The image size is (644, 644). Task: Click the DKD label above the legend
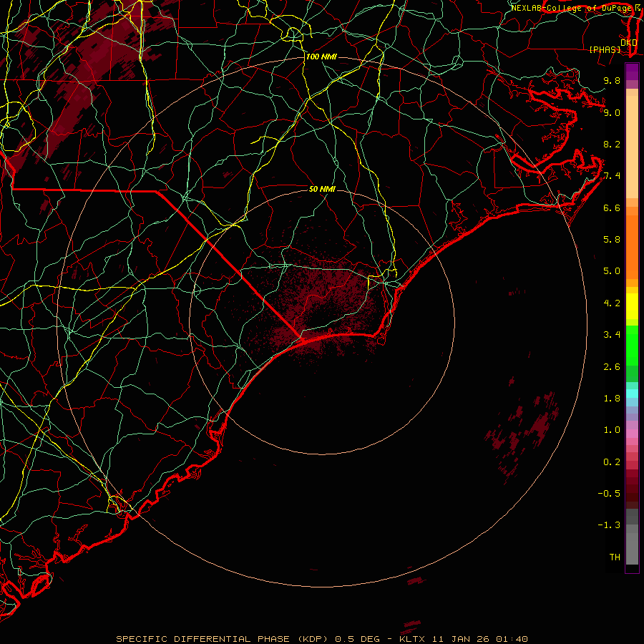pyautogui.click(x=628, y=42)
